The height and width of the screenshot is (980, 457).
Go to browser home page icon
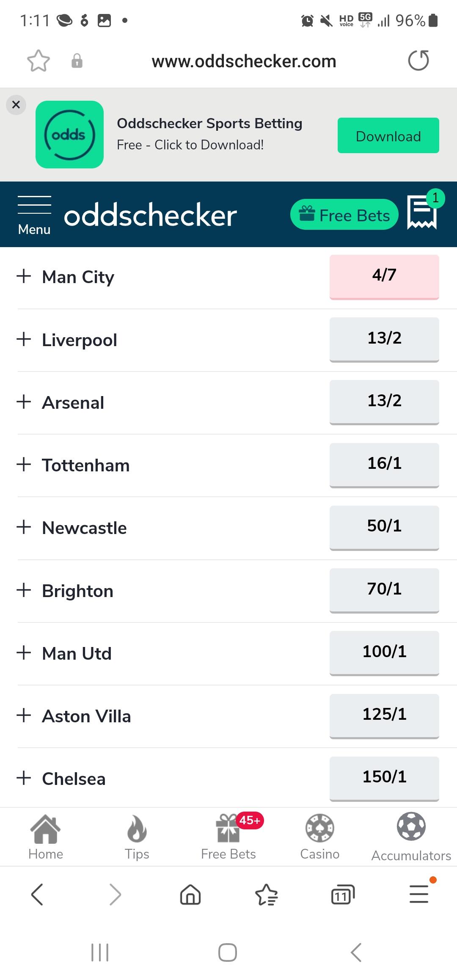pyautogui.click(x=190, y=894)
